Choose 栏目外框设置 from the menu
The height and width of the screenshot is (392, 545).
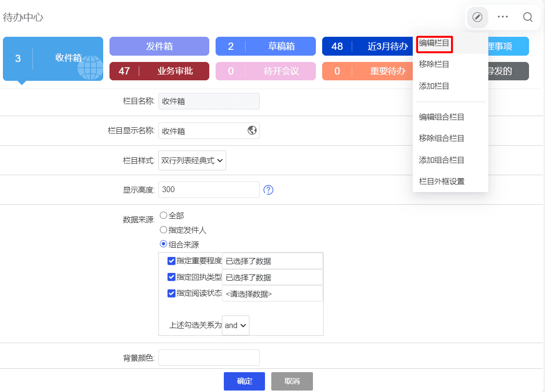tap(442, 181)
